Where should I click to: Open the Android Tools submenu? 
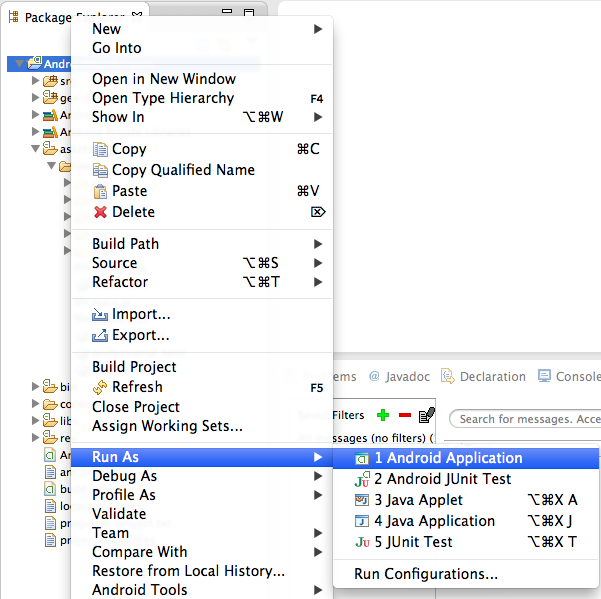(202, 590)
